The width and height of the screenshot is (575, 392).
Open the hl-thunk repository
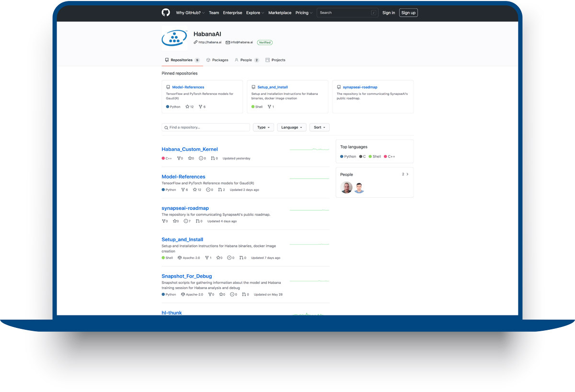(172, 313)
